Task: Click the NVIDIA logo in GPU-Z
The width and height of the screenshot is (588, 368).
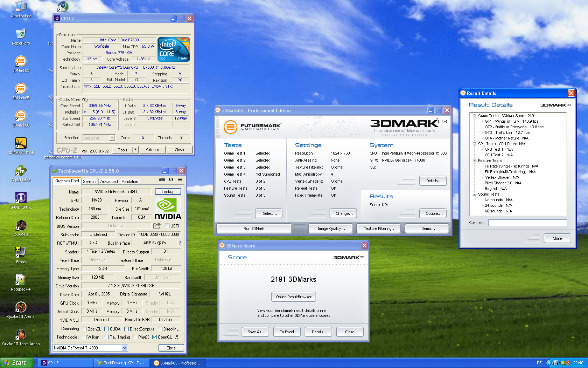Action: (168, 209)
